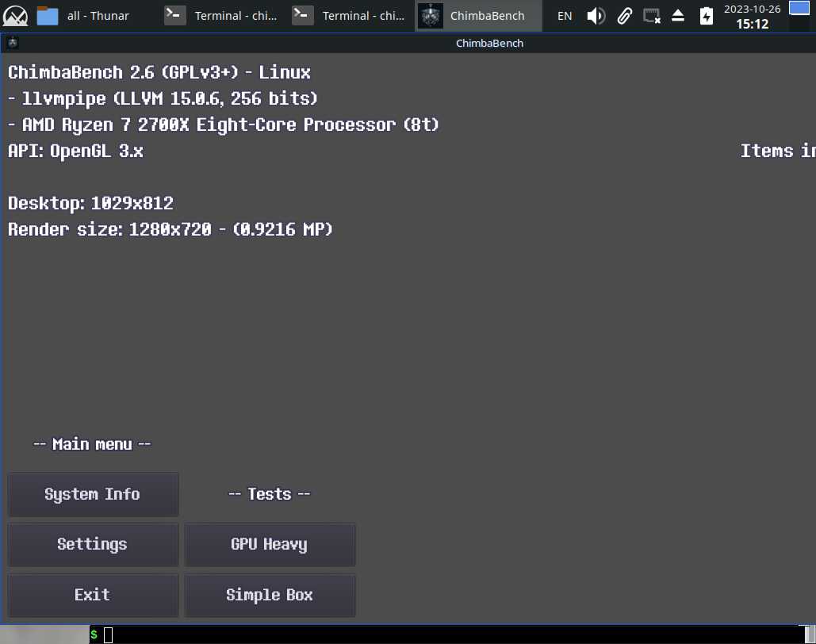Click the '-- Main menu --' heading
This screenshot has width=816, height=644.
point(92,444)
